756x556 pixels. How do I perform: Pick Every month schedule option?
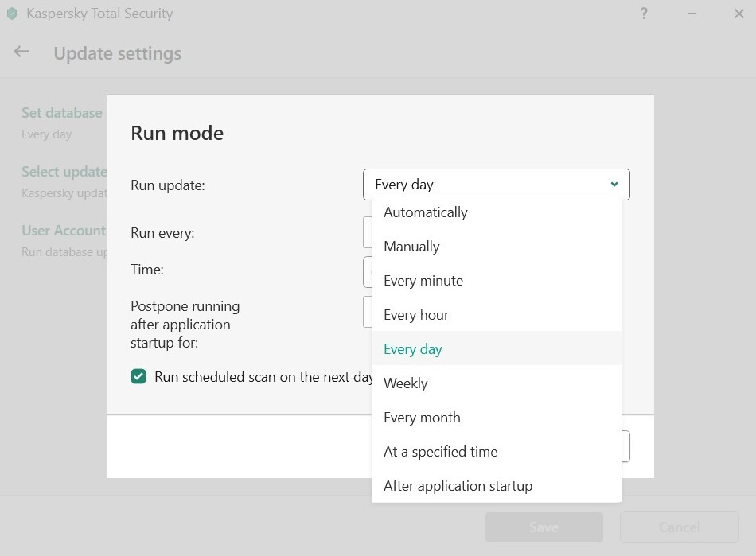click(x=496, y=418)
